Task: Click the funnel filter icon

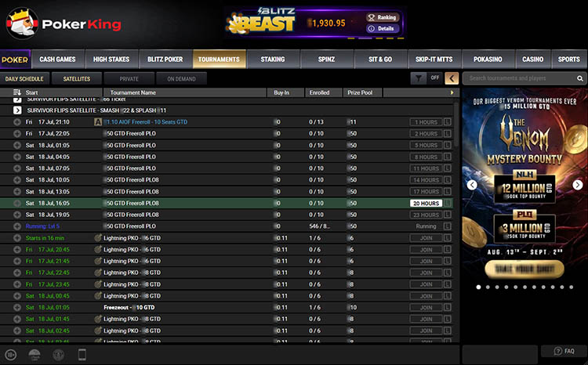Action: (418, 78)
